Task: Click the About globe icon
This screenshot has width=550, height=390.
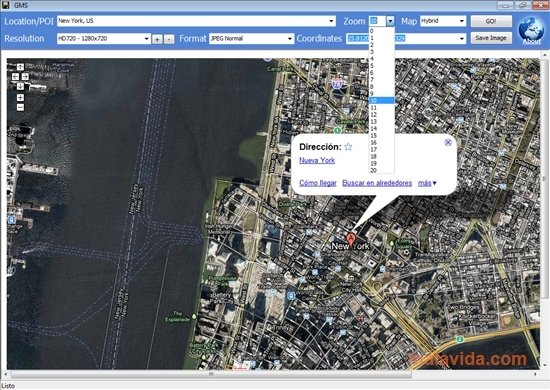Action: click(531, 30)
